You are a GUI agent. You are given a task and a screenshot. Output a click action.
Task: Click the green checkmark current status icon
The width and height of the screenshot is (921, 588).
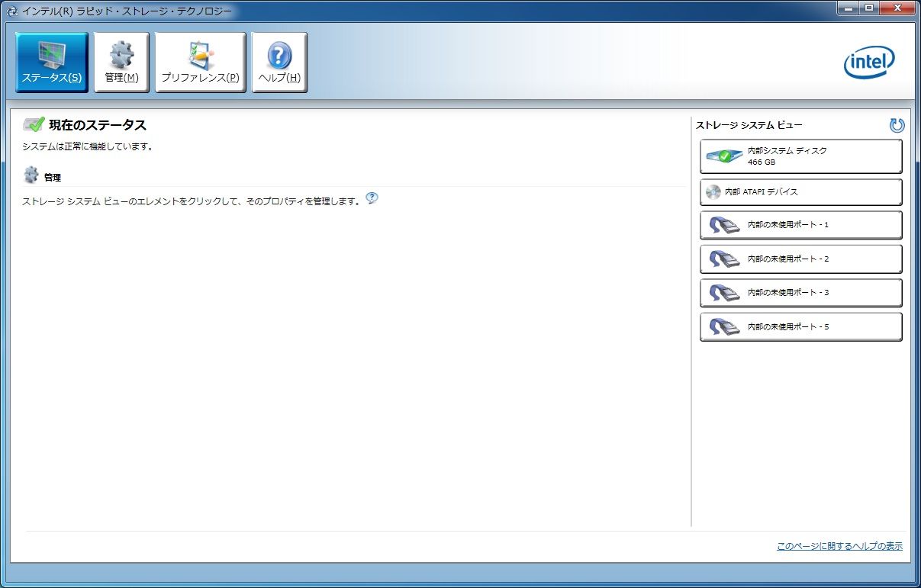(x=34, y=125)
